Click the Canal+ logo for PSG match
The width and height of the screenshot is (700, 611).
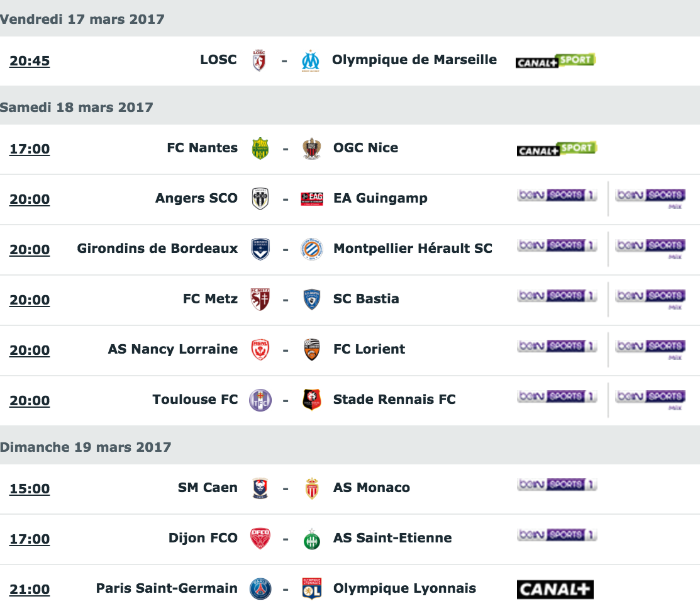(555, 589)
